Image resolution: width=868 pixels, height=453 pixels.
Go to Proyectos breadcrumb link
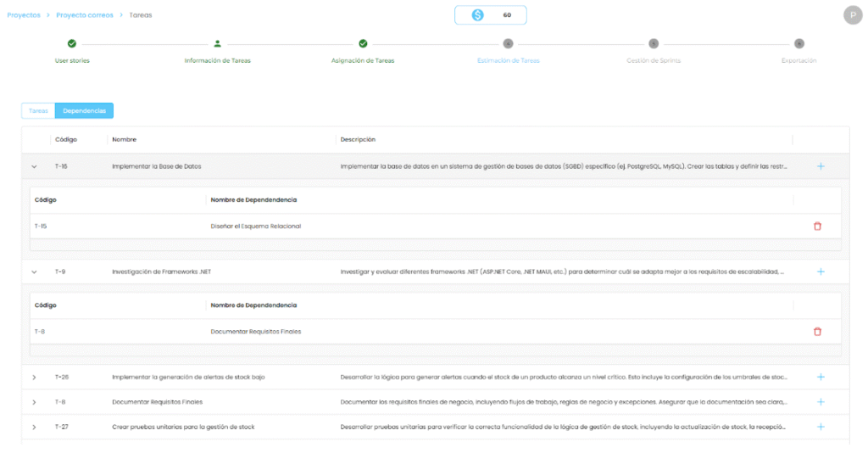pos(23,15)
